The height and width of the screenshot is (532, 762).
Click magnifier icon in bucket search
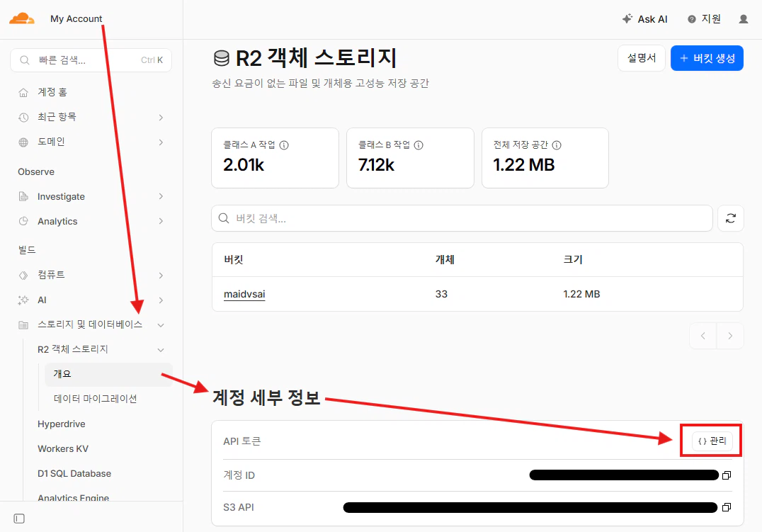tap(224, 218)
